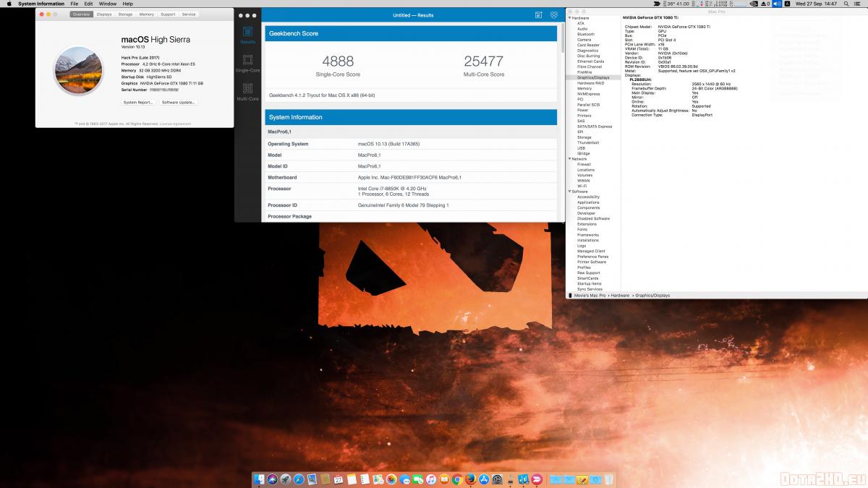
Task: Collapse the Software section in Mac Pro sidebar
Action: (569, 191)
